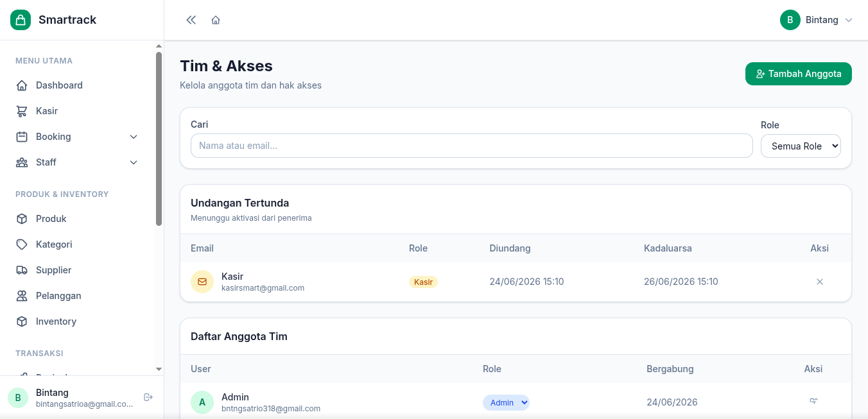868x419 pixels.
Task: Click the Kasir cart icon in sidebar
Action: click(x=22, y=111)
